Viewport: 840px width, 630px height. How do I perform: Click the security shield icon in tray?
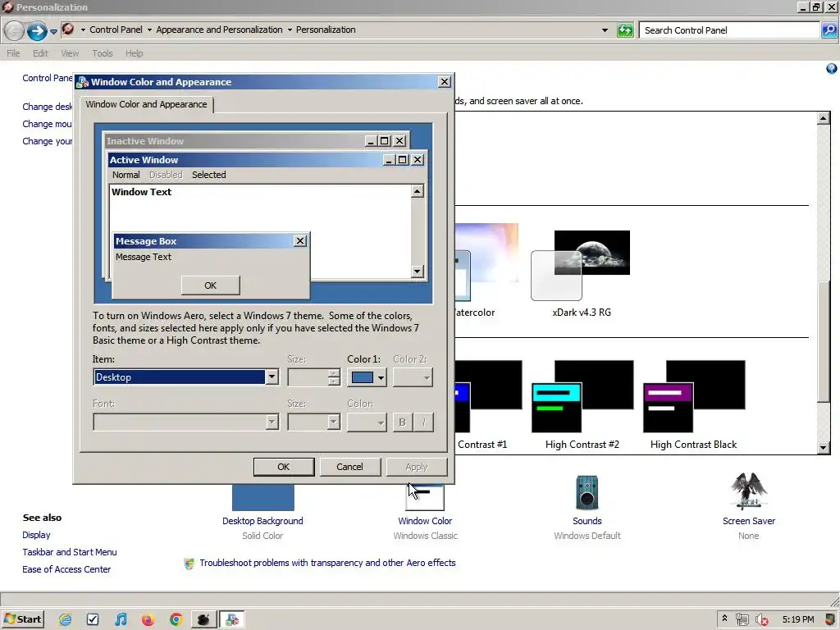click(x=830, y=620)
